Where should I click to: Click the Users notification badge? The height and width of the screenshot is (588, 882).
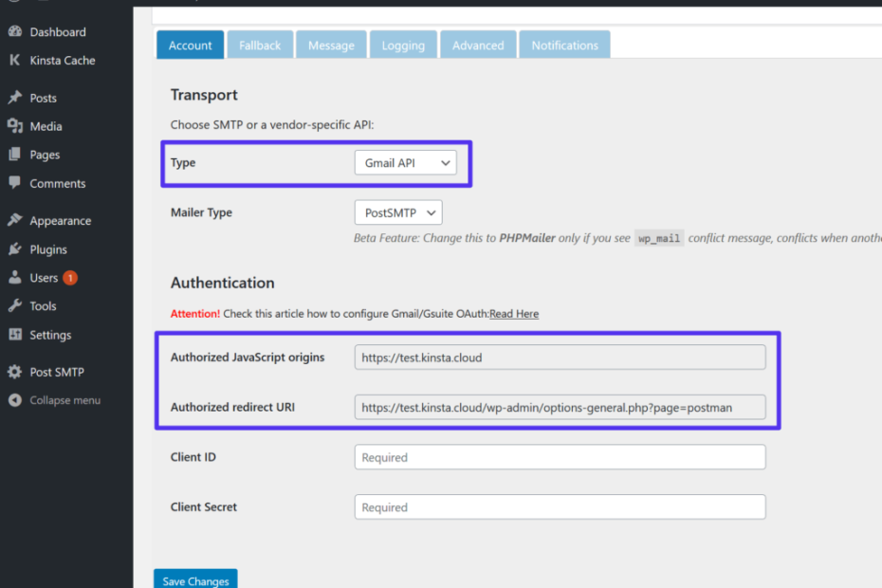pyautogui.click(x=70, y=277)
